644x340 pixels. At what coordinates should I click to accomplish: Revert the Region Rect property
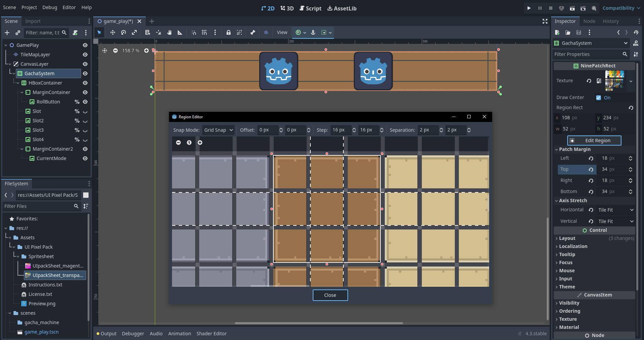point(631,108)
